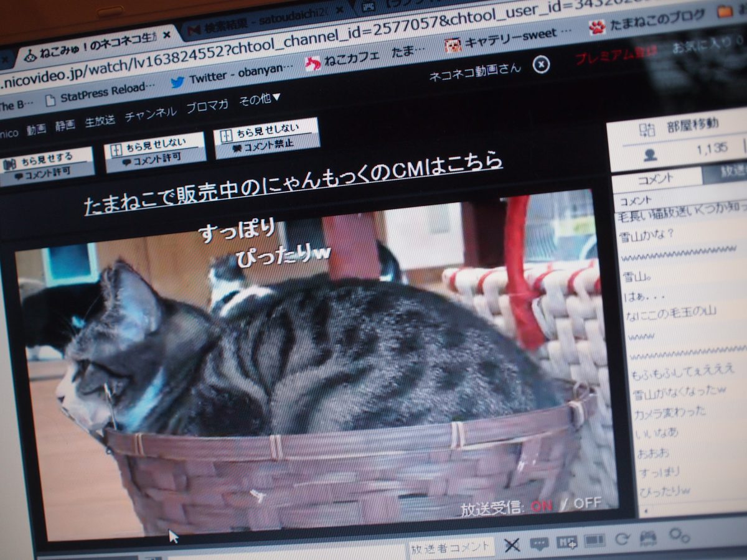
Task: Turn 放送受信 OFF
Action: tap(587, 502)
